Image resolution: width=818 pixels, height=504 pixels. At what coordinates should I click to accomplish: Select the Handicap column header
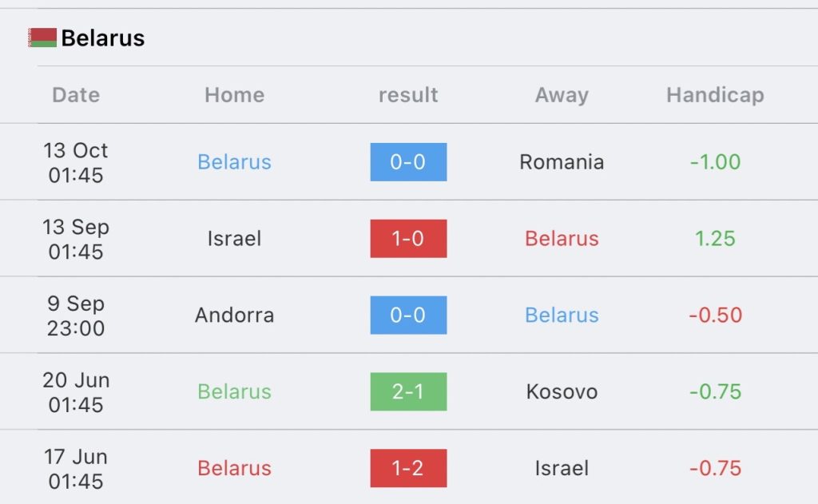pyautogui.click(x=715, y=95)
